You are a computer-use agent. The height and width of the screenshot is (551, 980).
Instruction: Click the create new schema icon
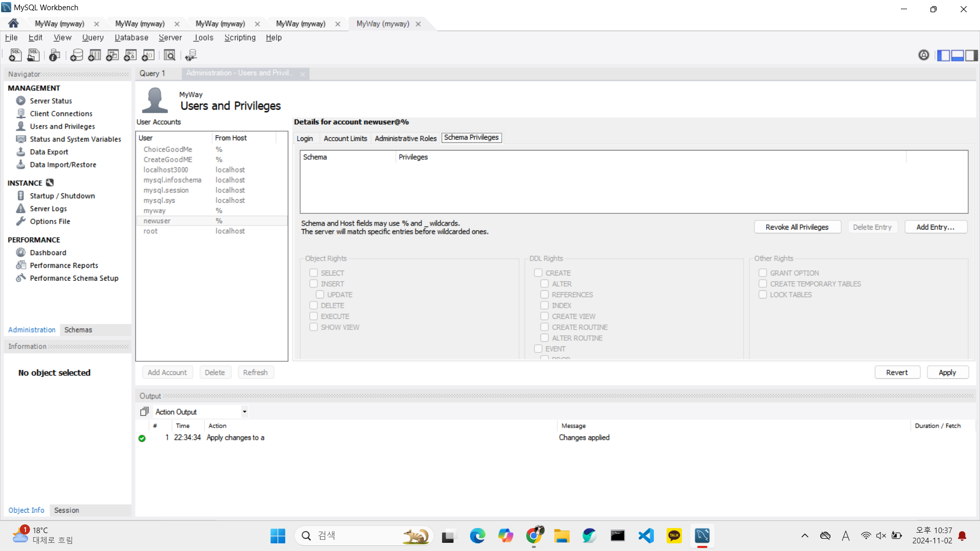click(77, 55)
